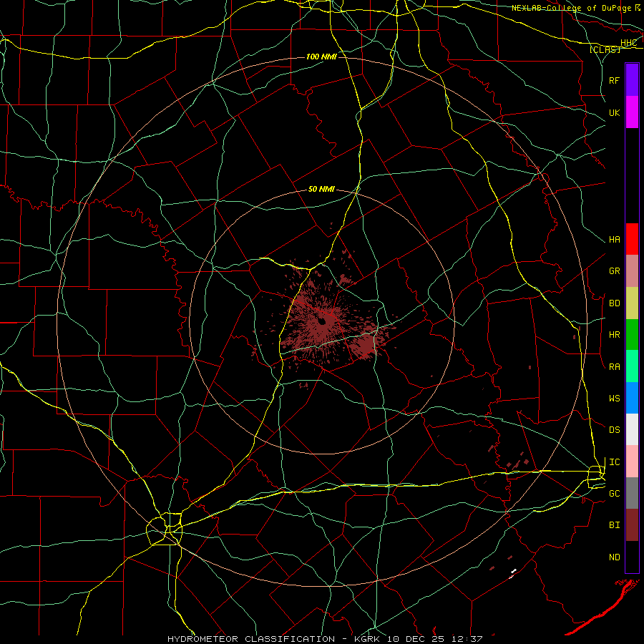The height and width of the screenshot is (644, 644).
Task: Click the 12:37 timestamp
Action: click(467, 639)
